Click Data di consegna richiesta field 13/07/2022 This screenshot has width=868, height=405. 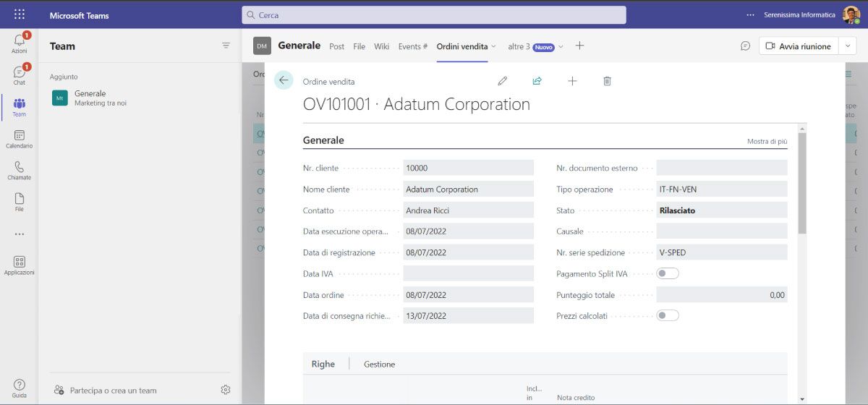(468, 316)
